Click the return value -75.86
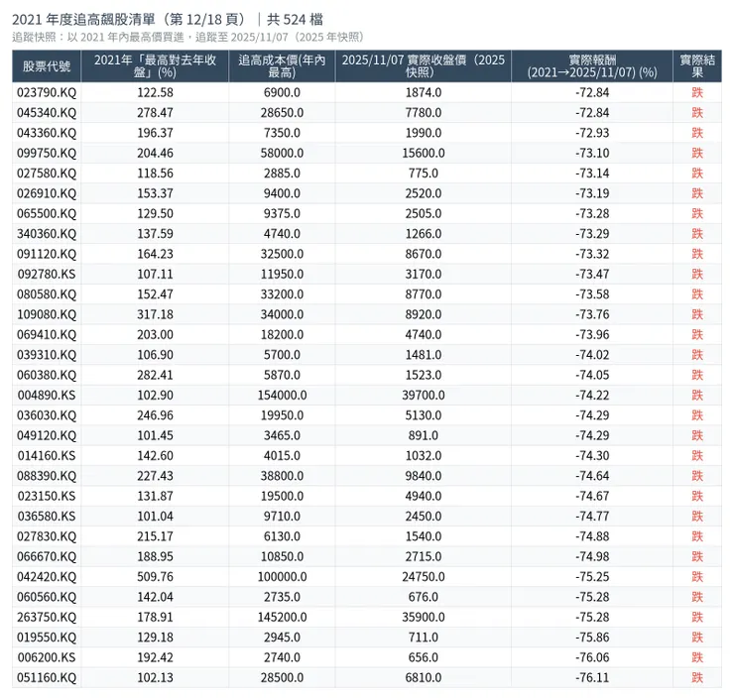The image size is (734, 700). (x=592, y=638)
